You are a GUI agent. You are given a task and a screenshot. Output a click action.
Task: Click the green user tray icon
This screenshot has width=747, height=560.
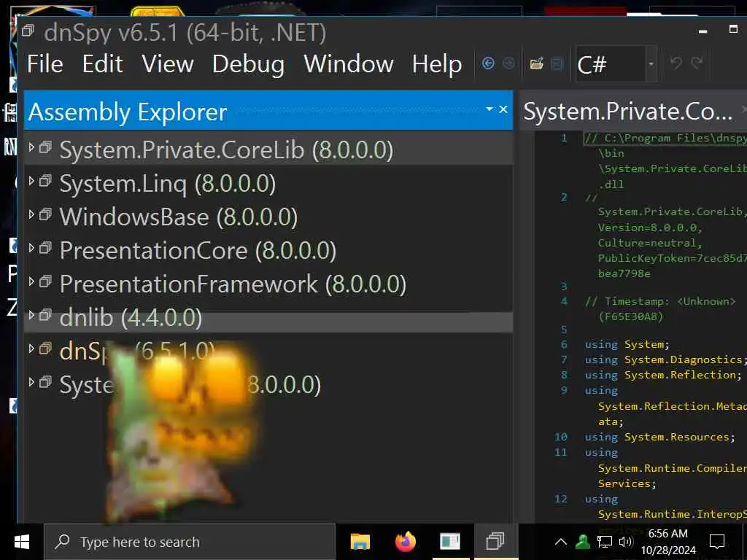pyautogui.click(x=583, y=542)
